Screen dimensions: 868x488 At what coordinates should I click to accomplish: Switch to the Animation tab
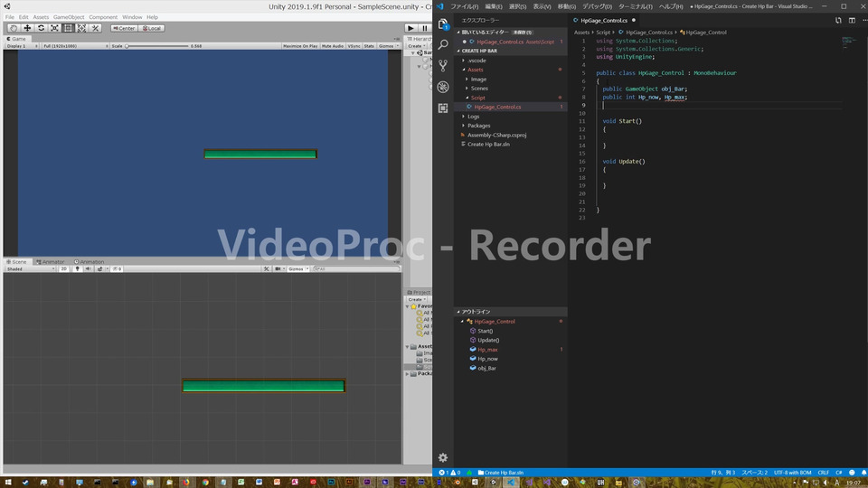90,262
